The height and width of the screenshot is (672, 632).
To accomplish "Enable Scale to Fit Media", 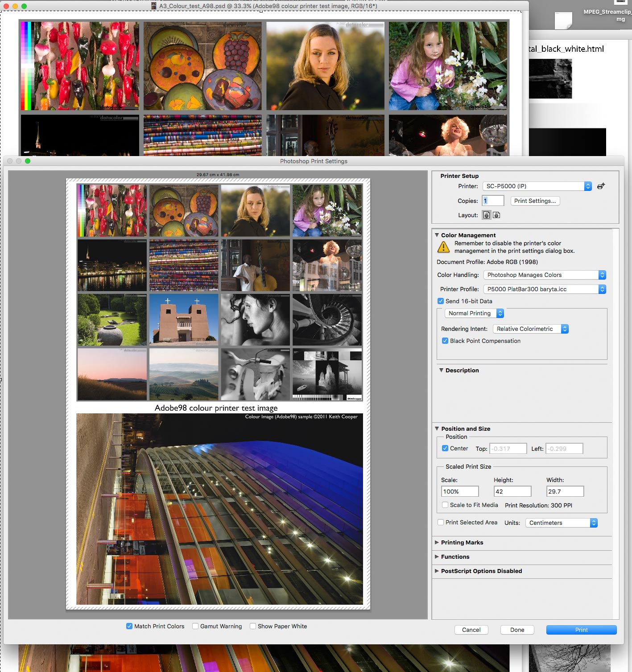I will point(445,505).
